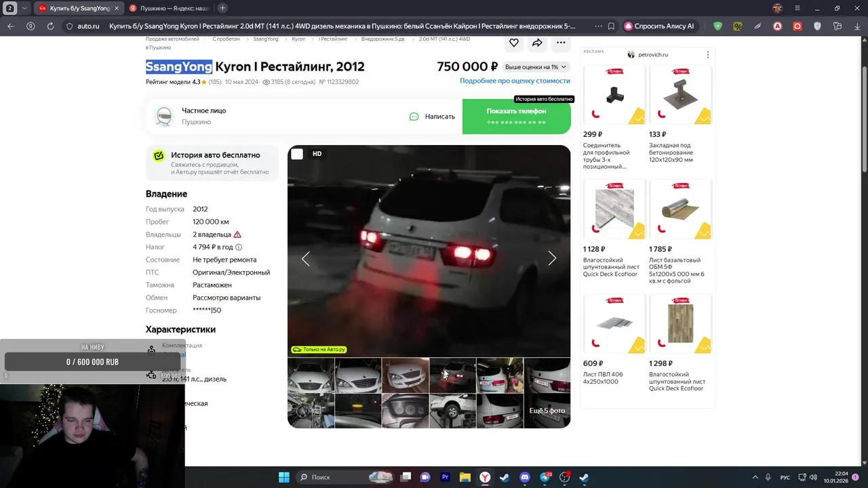Open 'I Рестайлинг' breadcrumb

[333, 39]
